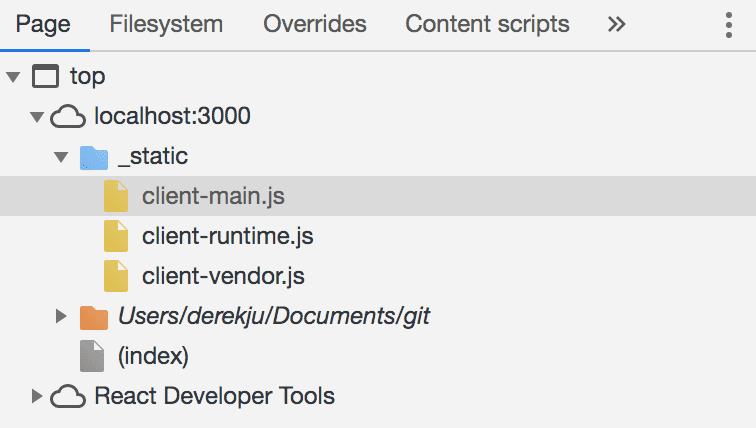The image size is (756, 428).
Task: Click the client-main.js yellow file icon
Action: click(116, 196)
